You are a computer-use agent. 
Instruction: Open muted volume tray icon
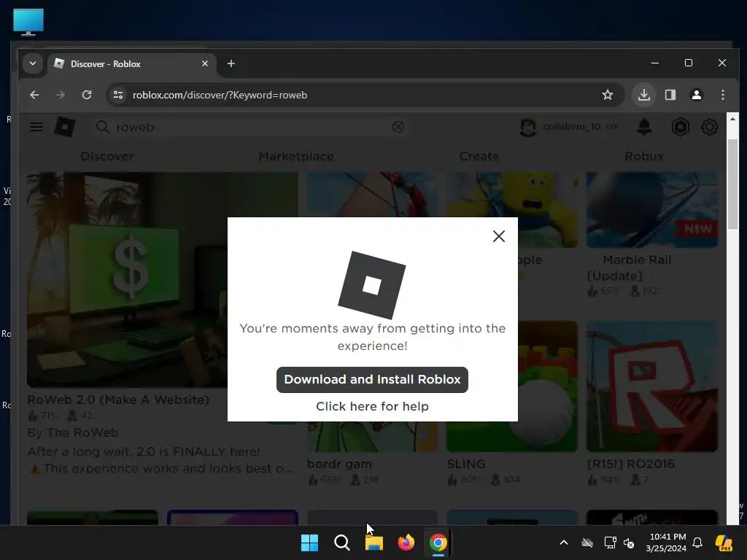629,542
